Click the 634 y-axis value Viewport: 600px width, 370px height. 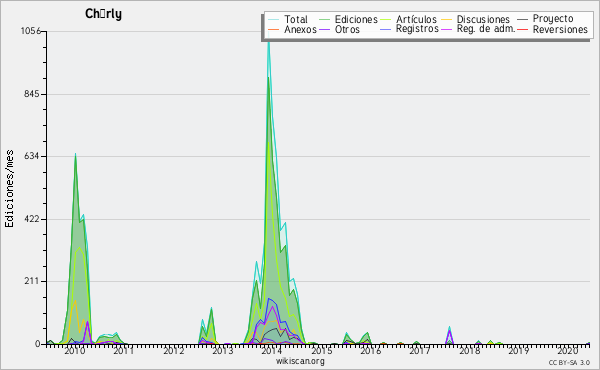tap(32, 156)
